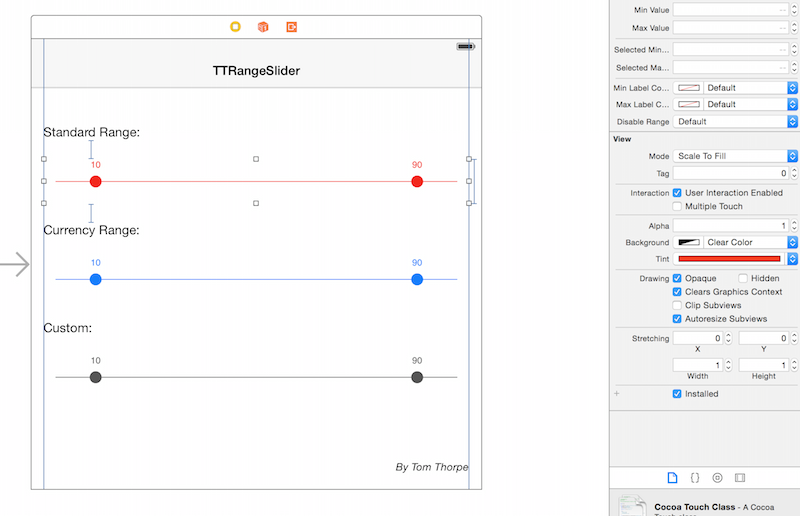The width and height of the screenshot is (800, 516).
Task: Click the red slider left handle at 10
Action: [95, 181]
